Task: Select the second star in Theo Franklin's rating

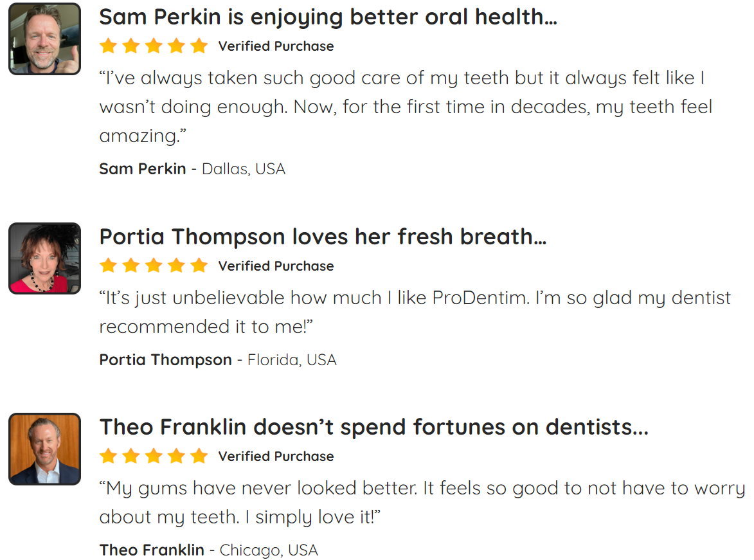Action: coord(130,456)
